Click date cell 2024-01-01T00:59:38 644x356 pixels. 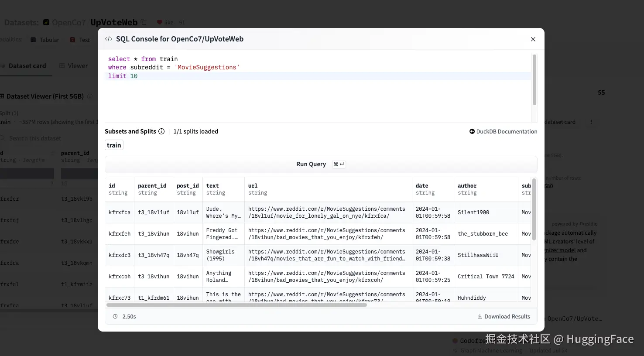(433, 255)
